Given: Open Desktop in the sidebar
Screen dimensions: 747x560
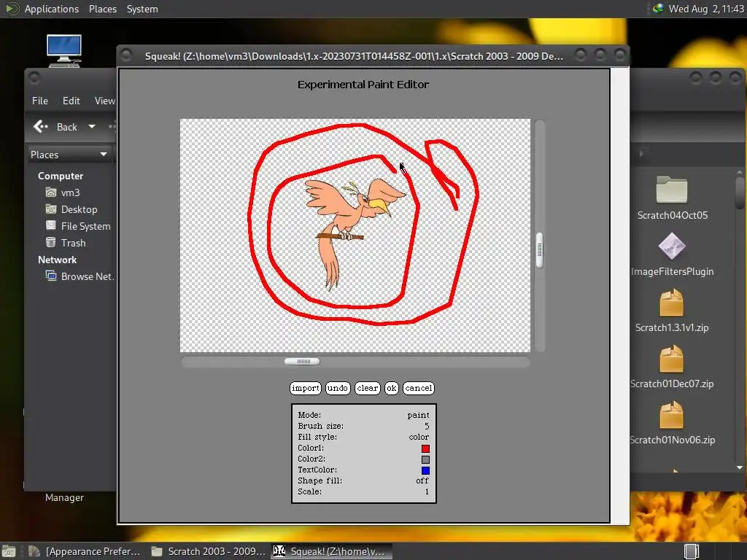Looking at the screenshot, I should (79, 209).
